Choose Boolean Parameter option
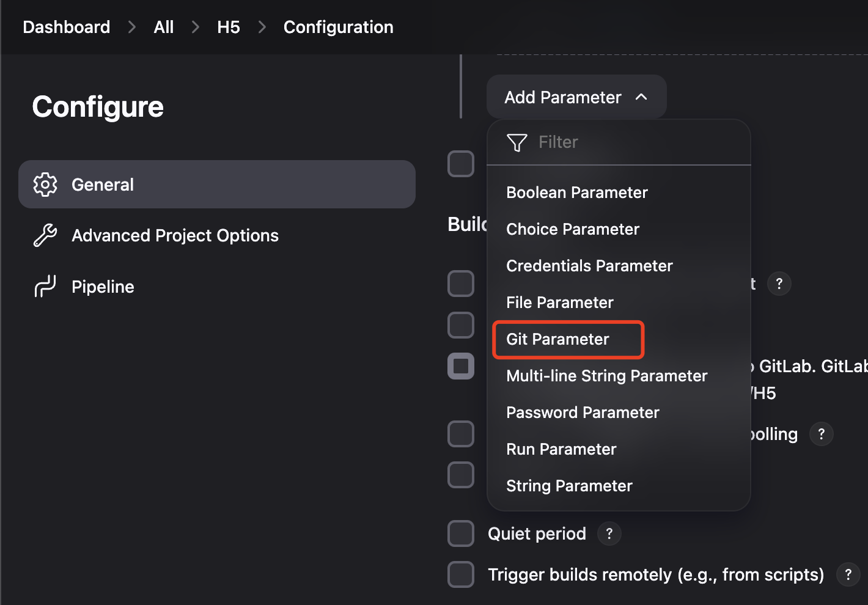The image size is (868, 605). point(576,193)
